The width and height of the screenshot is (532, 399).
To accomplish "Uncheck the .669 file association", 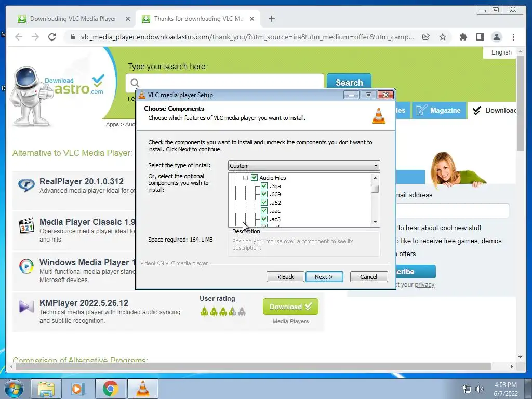I will pos(264,194).
